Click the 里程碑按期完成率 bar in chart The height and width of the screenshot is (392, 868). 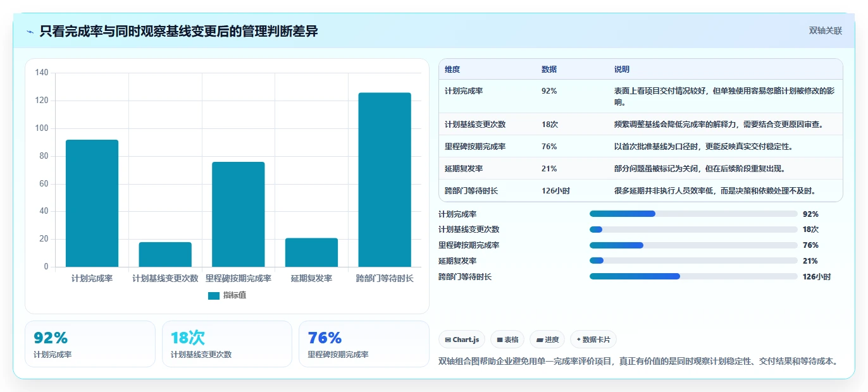239,214
